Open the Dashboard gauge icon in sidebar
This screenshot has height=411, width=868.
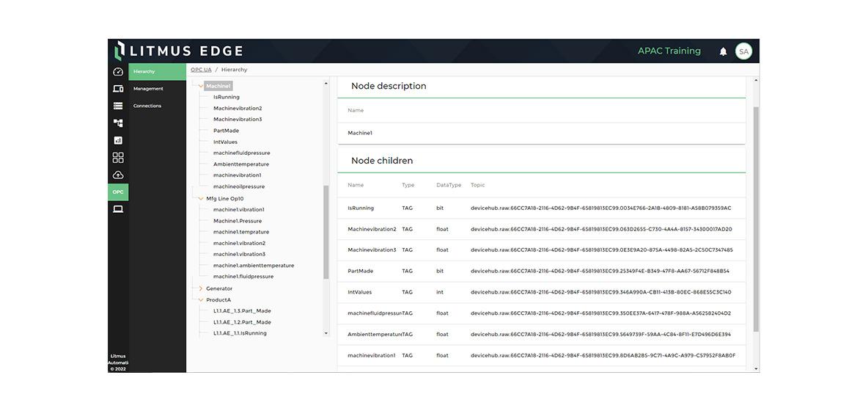[x=118, y=71]
